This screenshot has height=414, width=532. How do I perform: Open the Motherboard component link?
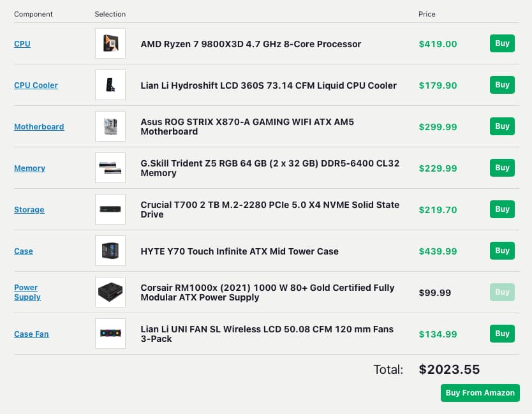(39, 126)
